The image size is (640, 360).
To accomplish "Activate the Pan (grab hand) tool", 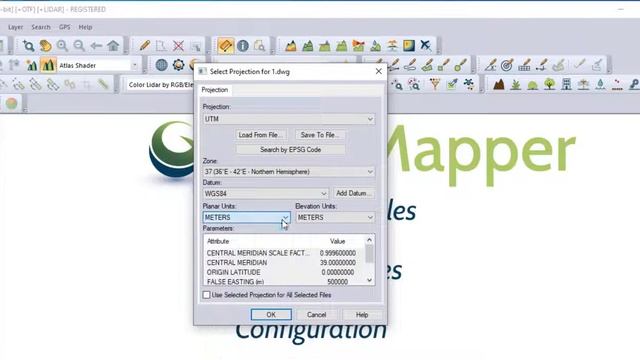I will tap(45, 45).
